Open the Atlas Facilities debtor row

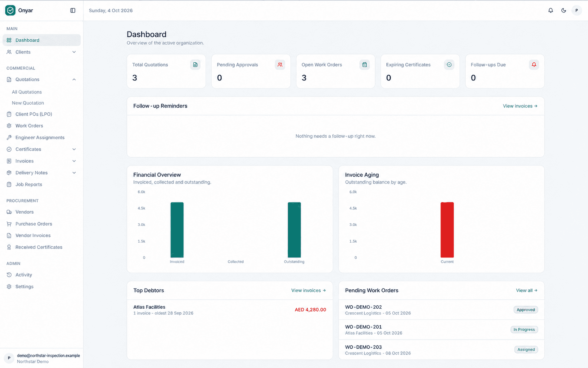(230, 310)
